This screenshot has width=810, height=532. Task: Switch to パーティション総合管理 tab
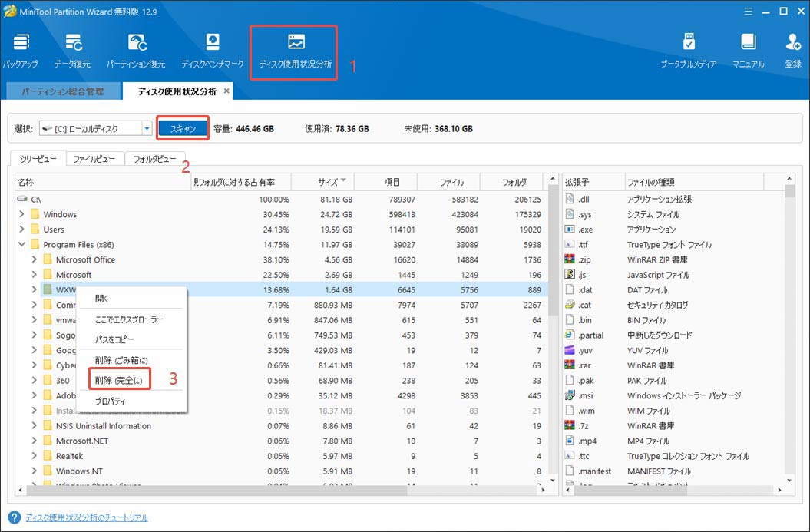click(63, 91)
